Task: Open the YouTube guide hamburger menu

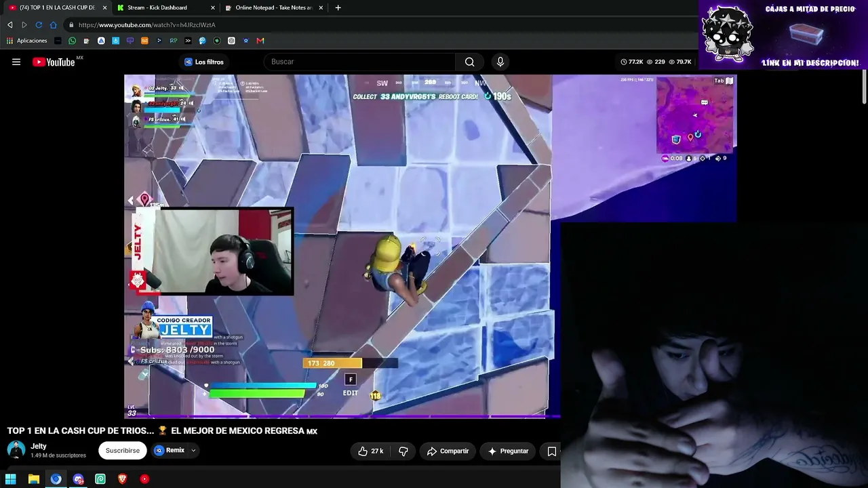Action: [16, 62]
